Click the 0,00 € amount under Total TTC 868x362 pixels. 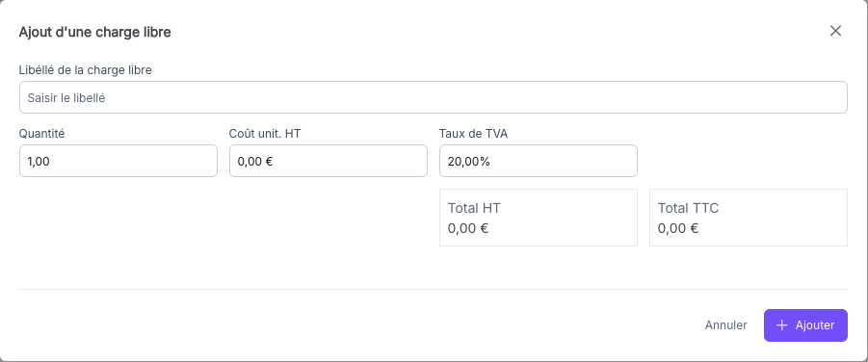(677, 228)
